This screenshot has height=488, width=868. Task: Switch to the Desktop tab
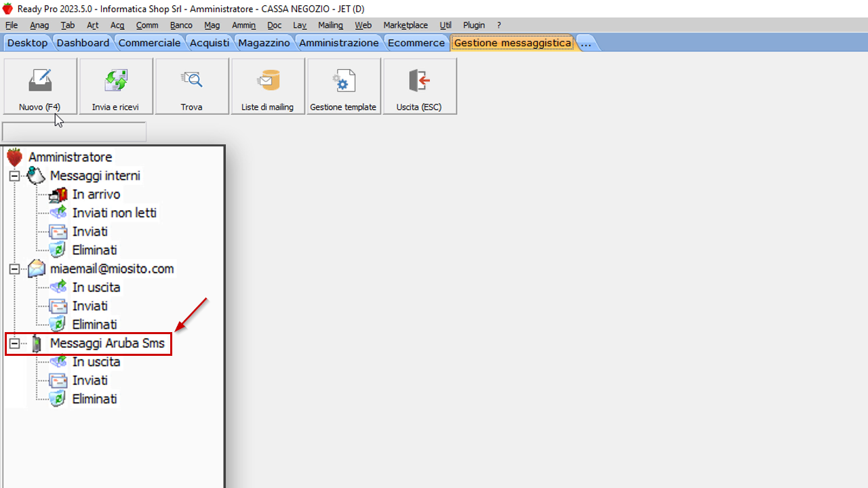(x=28, y=43)
